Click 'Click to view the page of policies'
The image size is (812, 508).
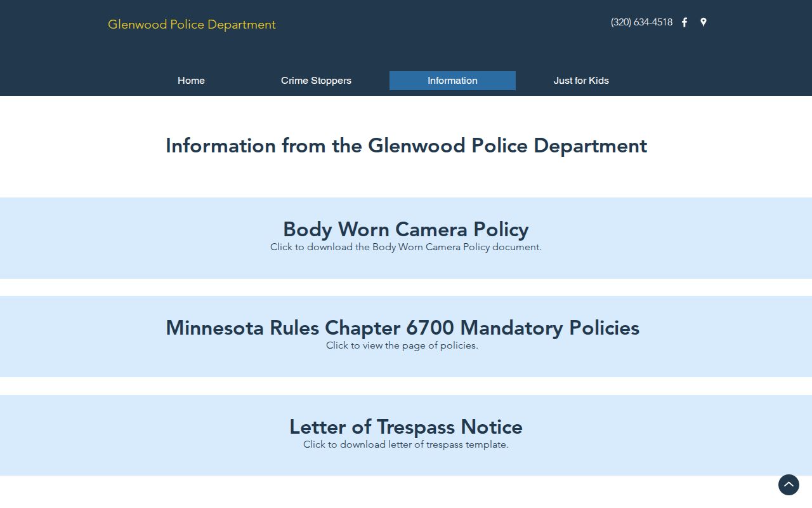tap(402, 345)
